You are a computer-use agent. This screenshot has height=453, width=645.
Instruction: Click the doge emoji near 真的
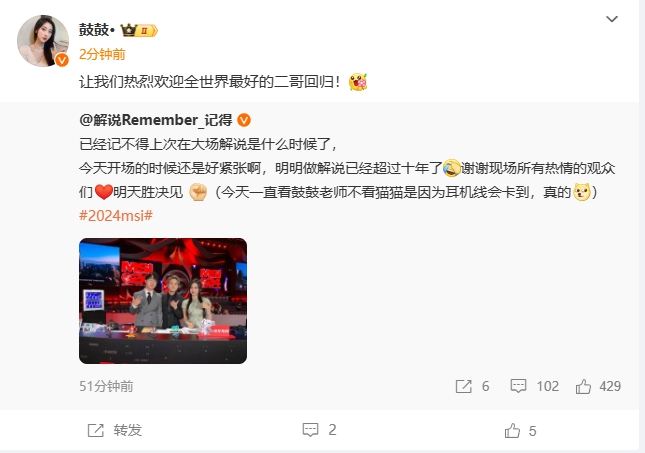tap(582, 192)
